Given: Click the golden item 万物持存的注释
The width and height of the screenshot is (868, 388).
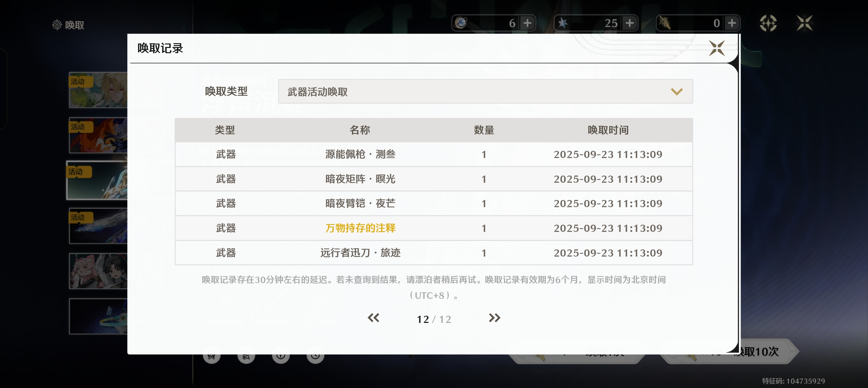Looking at the screenshot, I should click(x=360, y=228).
